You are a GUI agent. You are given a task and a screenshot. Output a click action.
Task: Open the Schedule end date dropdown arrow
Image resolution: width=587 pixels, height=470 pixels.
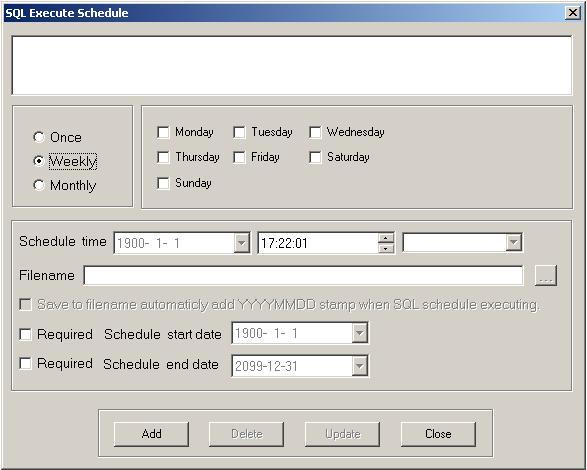(359, 366)
